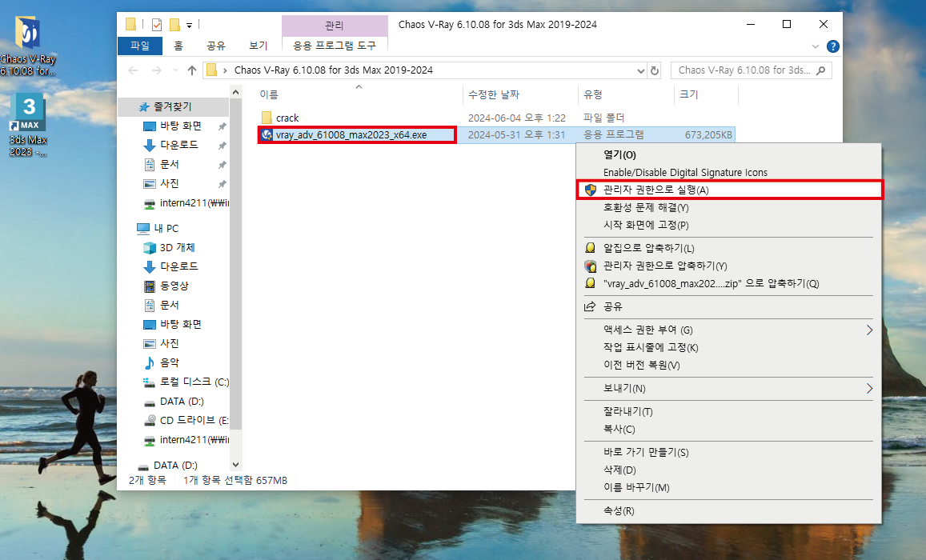The image size is (926, 560).
Task: Choose 삭제(D) from context menu
Action: click(x=729, y=470)
